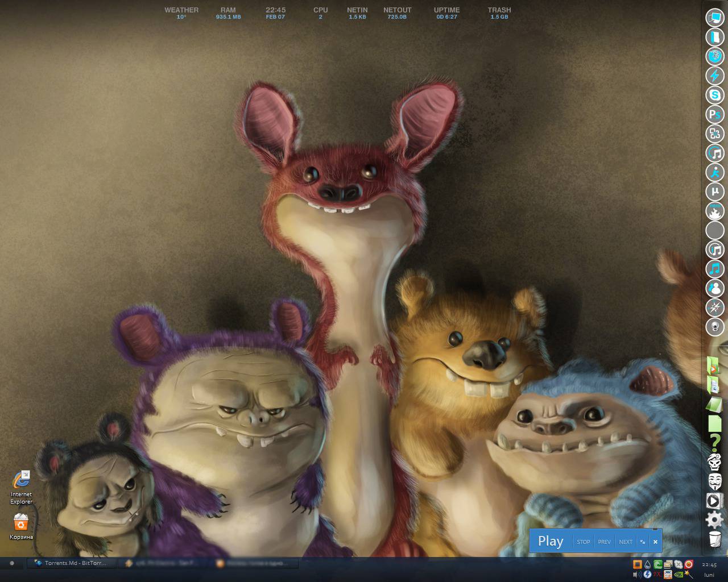728x582 pixels.
Task: Open the blue-ringed music note icon
Action: tap(715, 153)
